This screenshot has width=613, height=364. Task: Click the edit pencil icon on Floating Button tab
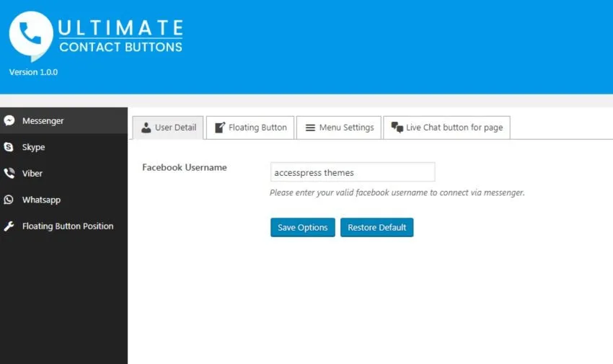[220, 128]
